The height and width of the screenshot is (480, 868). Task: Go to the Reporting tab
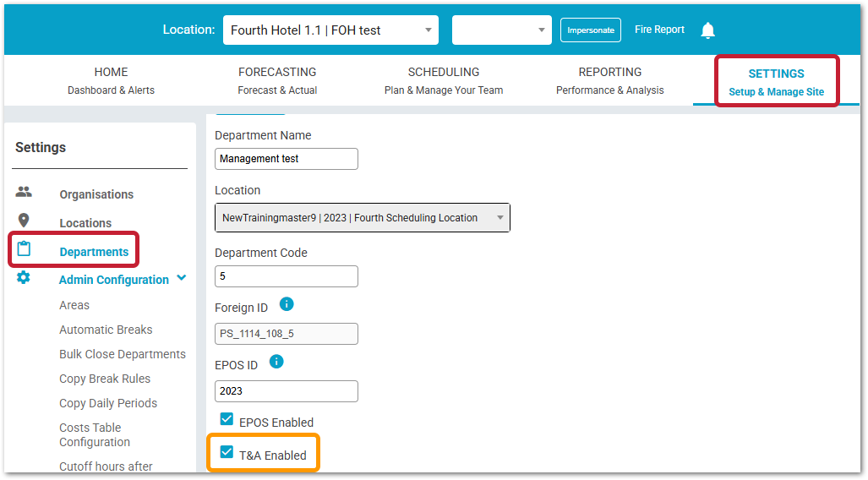coord(609,80)
